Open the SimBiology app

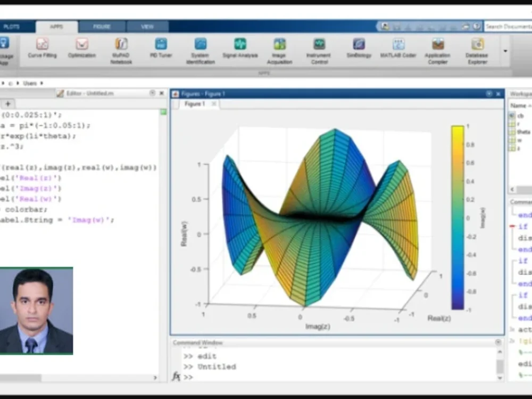point(359,48)
